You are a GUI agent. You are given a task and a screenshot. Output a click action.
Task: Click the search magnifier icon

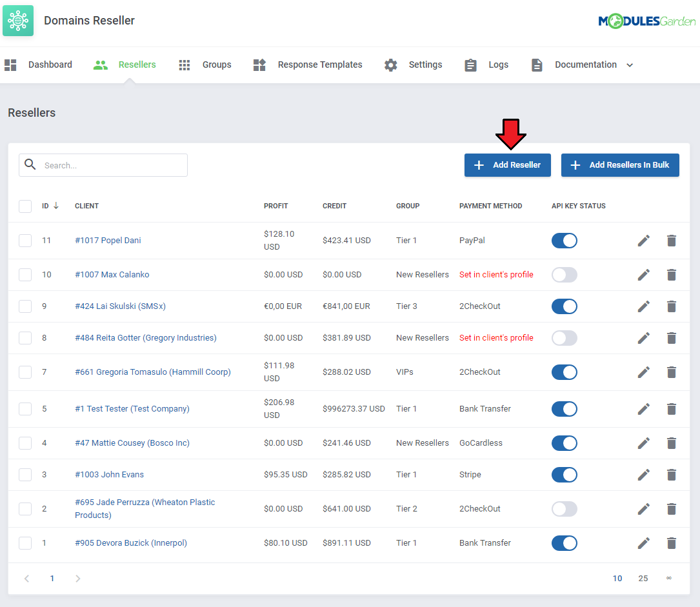click(30, 164)
